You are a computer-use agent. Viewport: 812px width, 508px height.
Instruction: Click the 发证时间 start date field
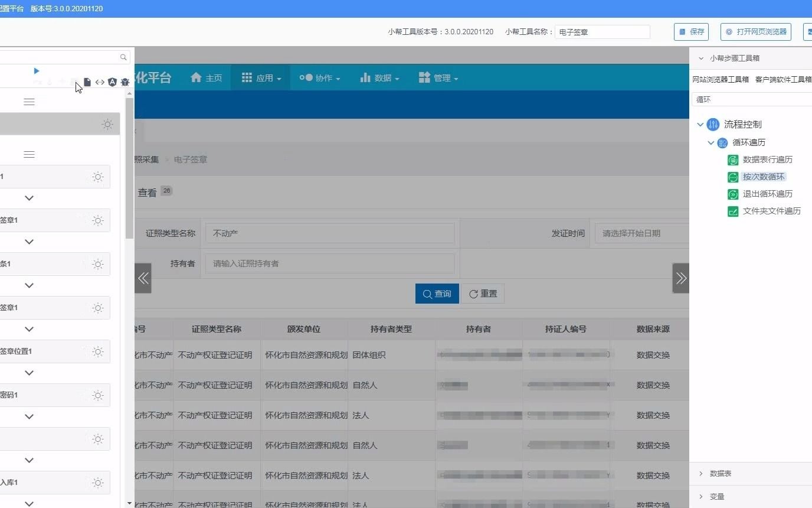[642, 233]
